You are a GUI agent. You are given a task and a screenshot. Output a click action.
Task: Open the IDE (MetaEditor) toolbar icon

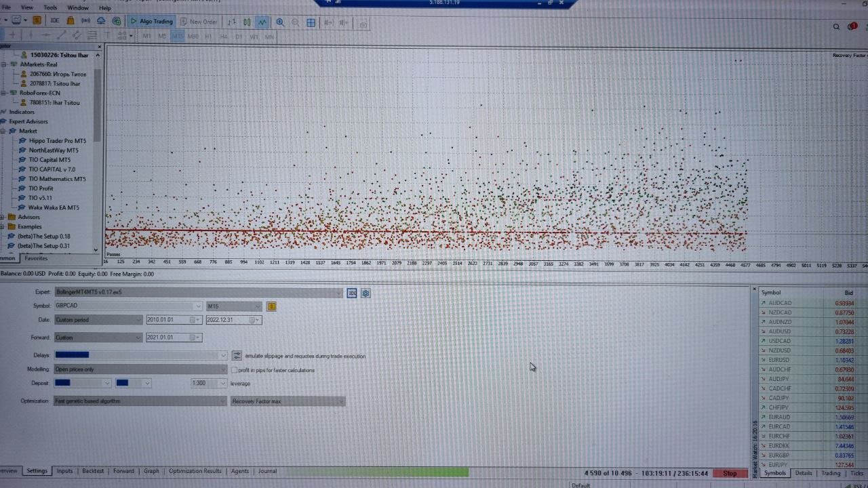click(x=55, y=21)
